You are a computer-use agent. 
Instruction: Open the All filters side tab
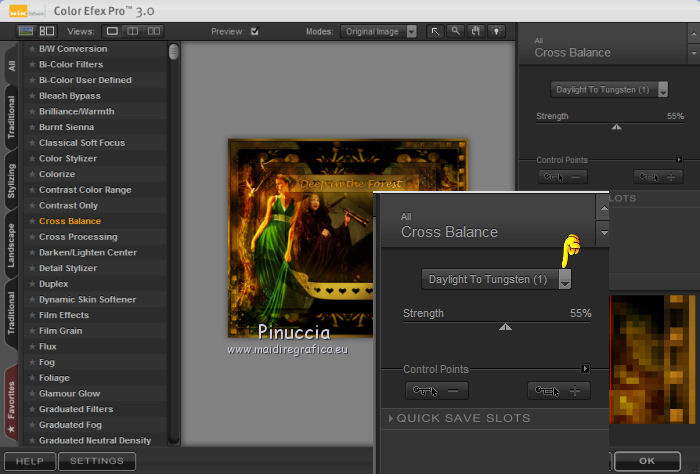tap(12, 66)
